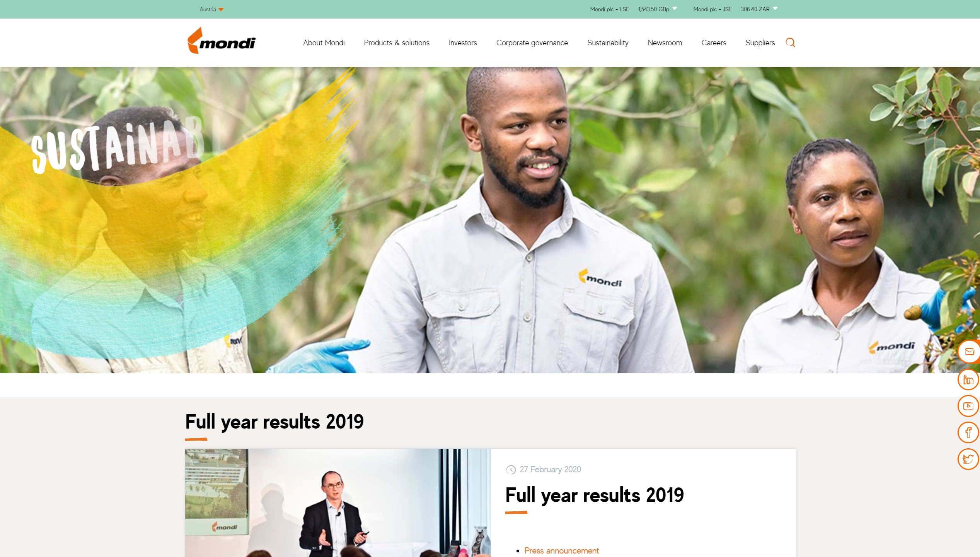Expand the Mondi plc LSE share price arrow

[675, 9]
